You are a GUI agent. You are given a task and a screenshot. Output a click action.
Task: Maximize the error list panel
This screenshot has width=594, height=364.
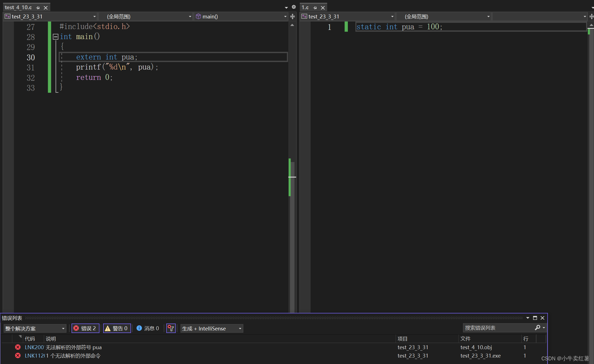coord(535,318)
